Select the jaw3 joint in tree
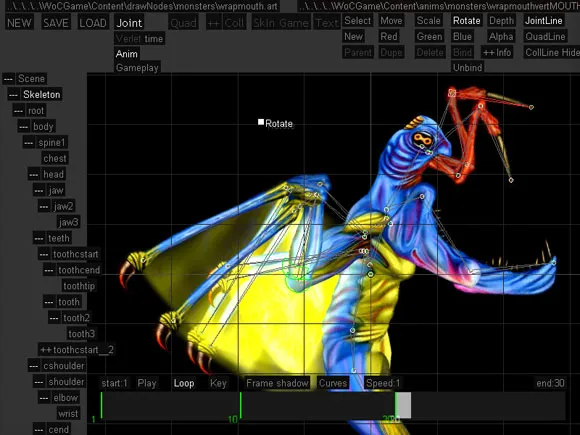 coord(68,222)
